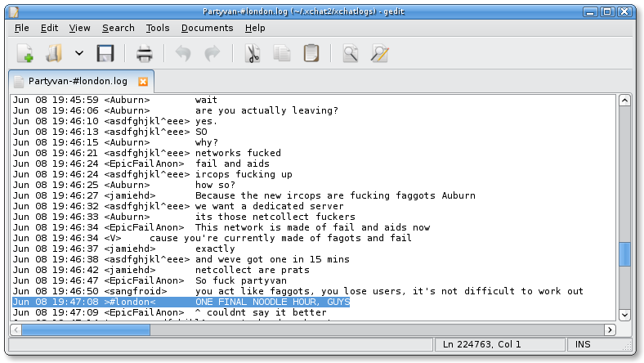Screen dimensions: 644x363
Task: Open the File menu
Action: (x=22, y=28)
